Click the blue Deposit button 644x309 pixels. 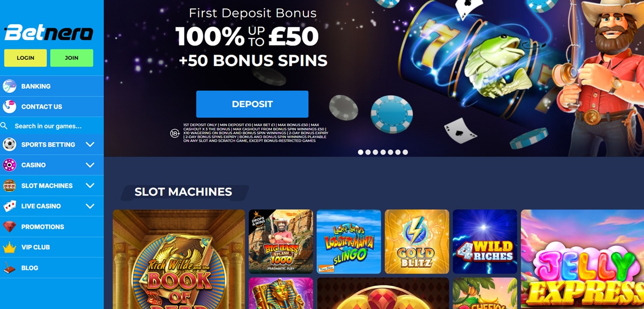click(252, 104)
